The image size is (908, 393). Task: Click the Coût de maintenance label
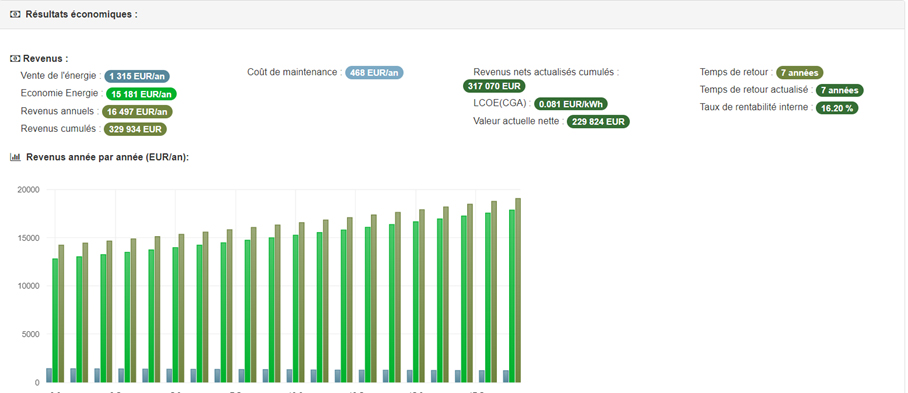pyautogui.click(x=295, y=72)
